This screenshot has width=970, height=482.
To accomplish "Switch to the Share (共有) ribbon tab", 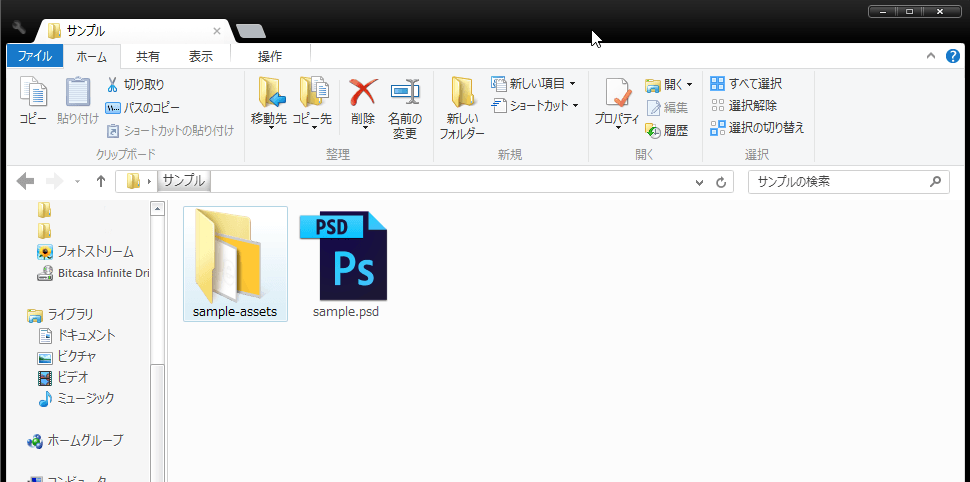I will click(147, 56).
